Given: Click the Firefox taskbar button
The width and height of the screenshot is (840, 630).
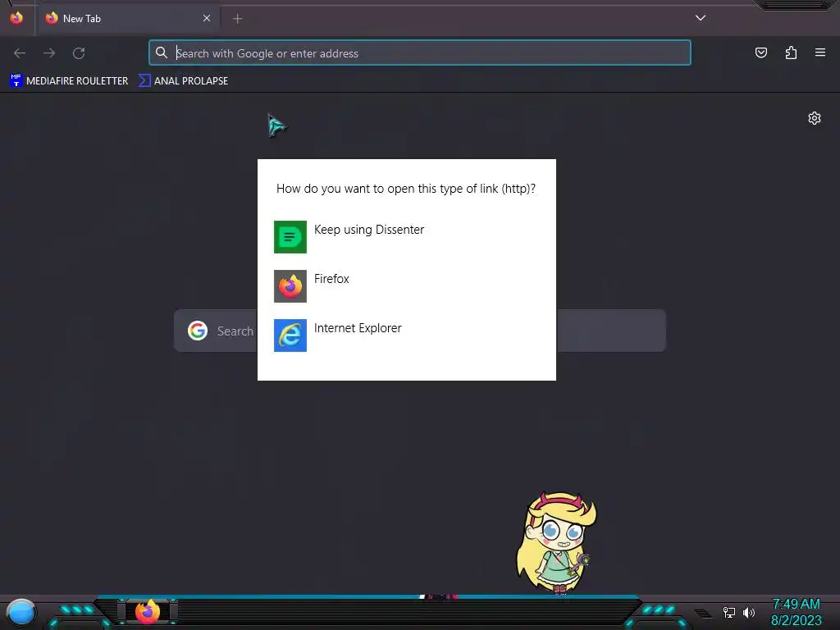Looking at the screenshot, I should [x=148, y=612].
